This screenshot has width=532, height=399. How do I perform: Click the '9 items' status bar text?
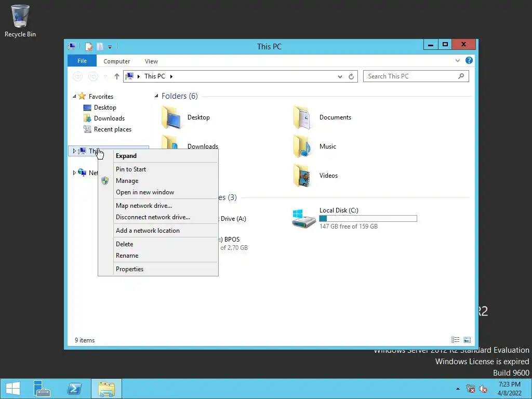pos(85,340)
